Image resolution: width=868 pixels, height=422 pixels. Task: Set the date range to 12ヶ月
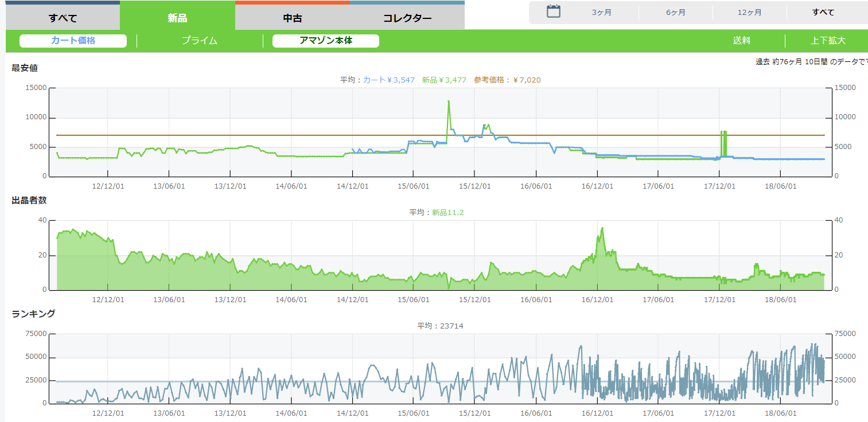point(749,12)
